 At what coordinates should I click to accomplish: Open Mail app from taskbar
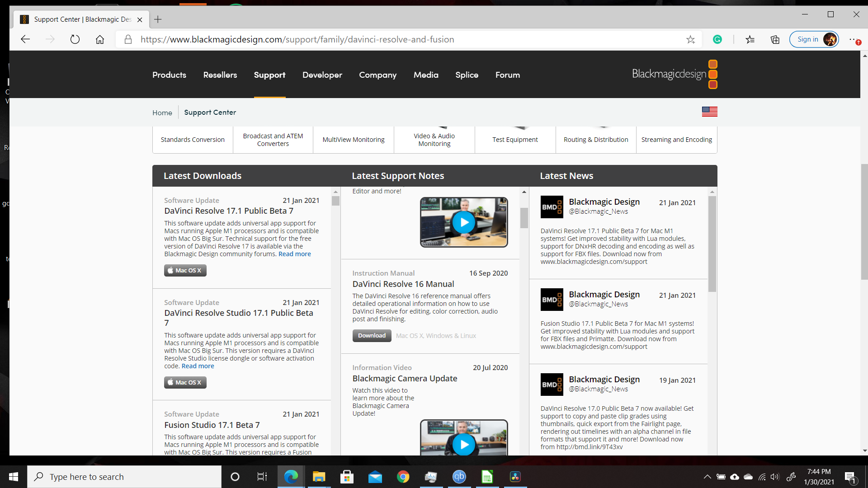(375, 477)
